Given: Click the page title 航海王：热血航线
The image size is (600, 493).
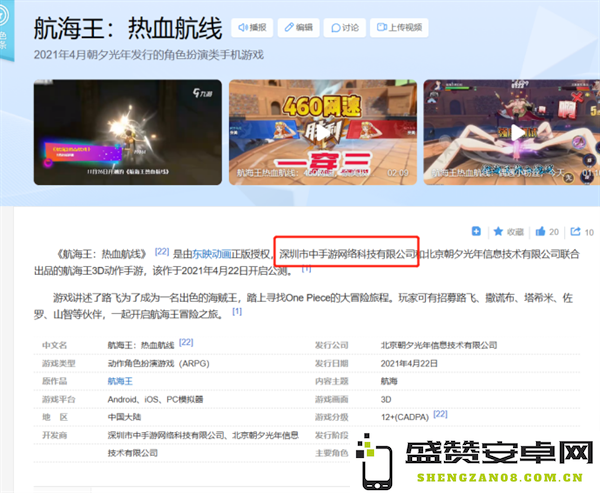Looking at the screenshot, I should (x=128, y=28).
